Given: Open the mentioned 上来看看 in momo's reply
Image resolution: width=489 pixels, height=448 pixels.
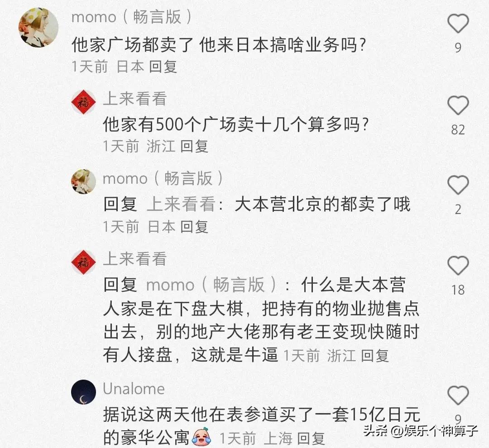Looking at the screenshot, I should tap(181, 205).
